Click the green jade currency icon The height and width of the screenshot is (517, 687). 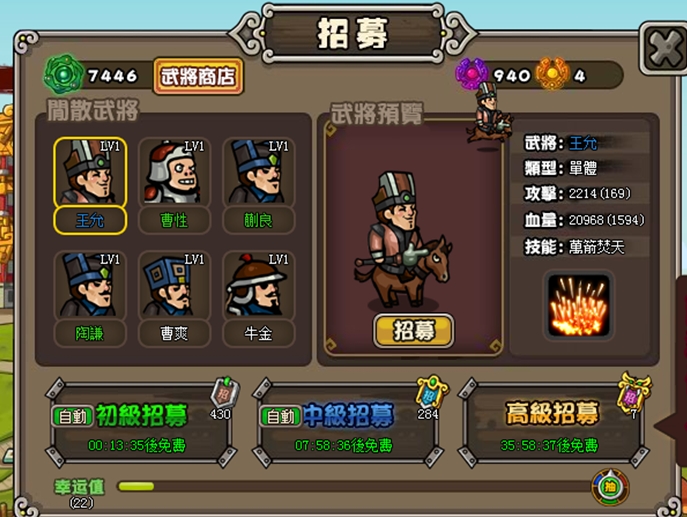(63, 74)
